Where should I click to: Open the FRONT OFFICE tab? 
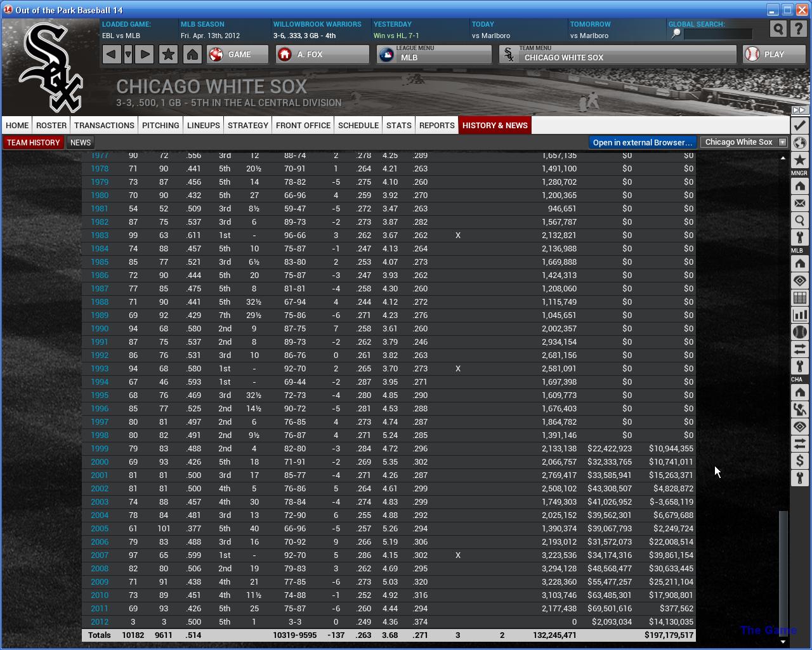(303, 125)
